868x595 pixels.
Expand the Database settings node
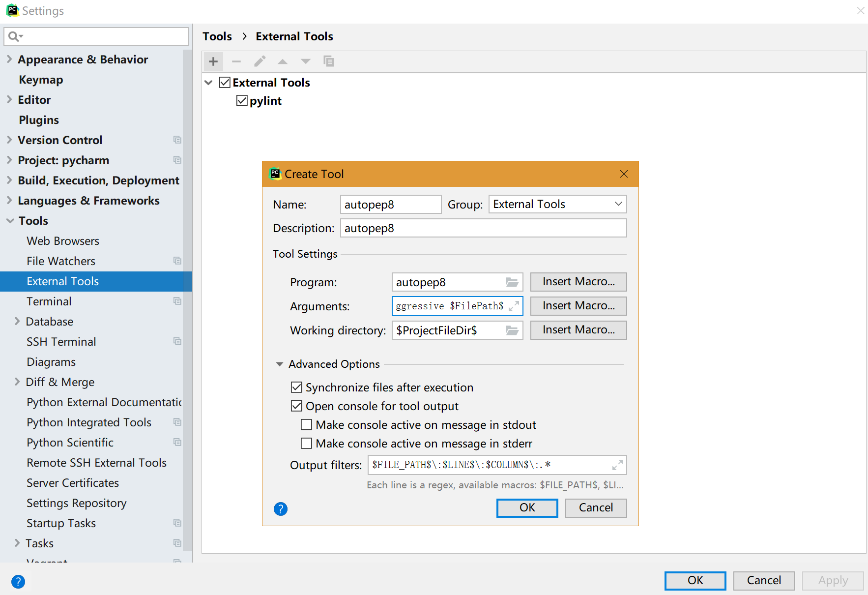pyautogui.click(x=17, y=321)
